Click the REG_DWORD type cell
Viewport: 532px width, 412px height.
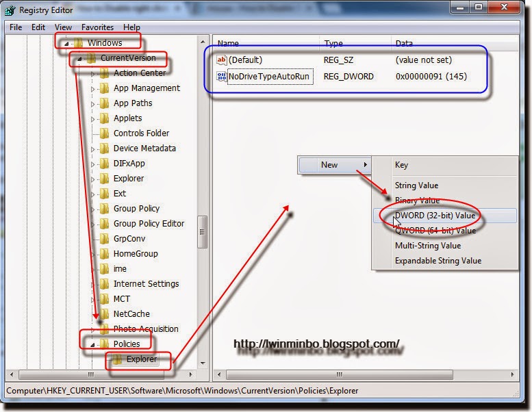(x=349, y=77)
